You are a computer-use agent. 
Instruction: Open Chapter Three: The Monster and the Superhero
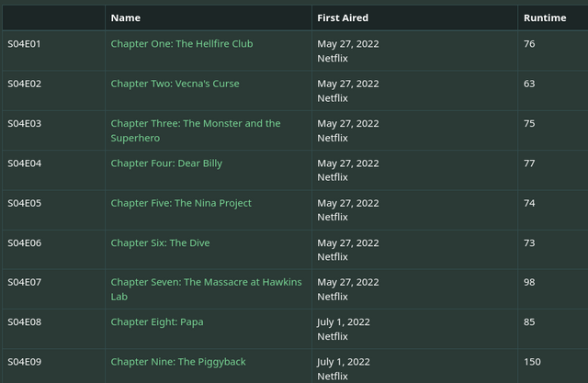point(196,130)
